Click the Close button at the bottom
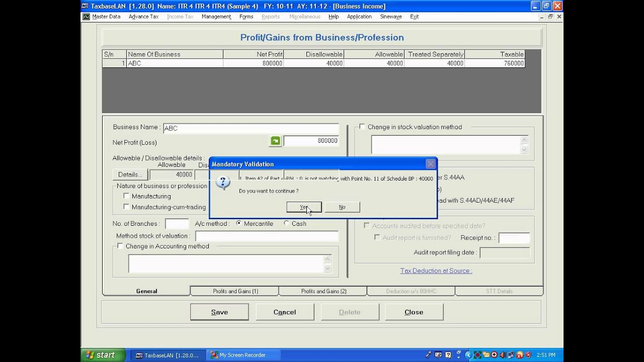Image resolution: width=644 pixels, height=362 pixels. pos(414,312)
